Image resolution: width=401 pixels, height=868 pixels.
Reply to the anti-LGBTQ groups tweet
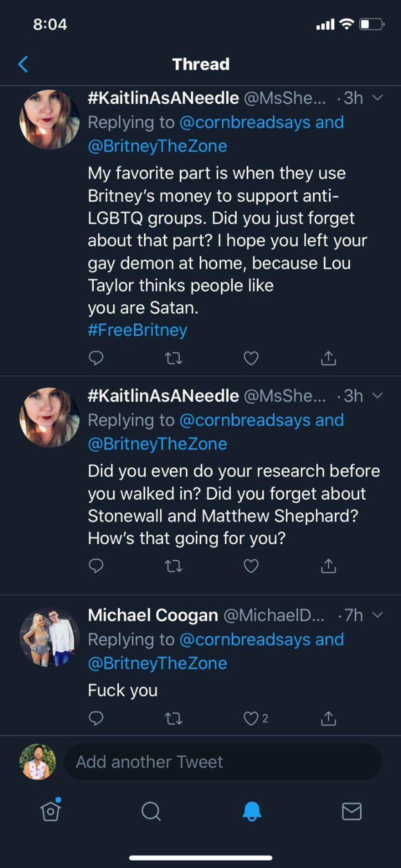96,358
